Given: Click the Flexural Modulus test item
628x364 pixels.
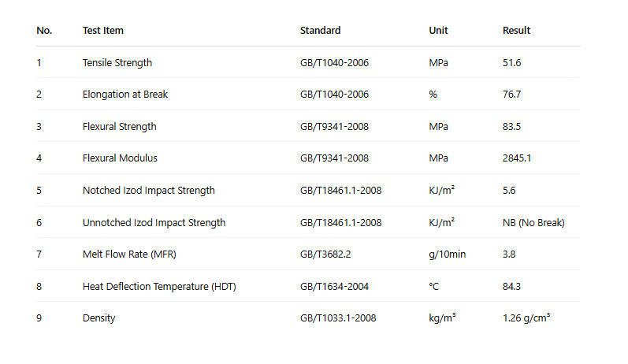Looking at the screenshot, I should (120, 158).
